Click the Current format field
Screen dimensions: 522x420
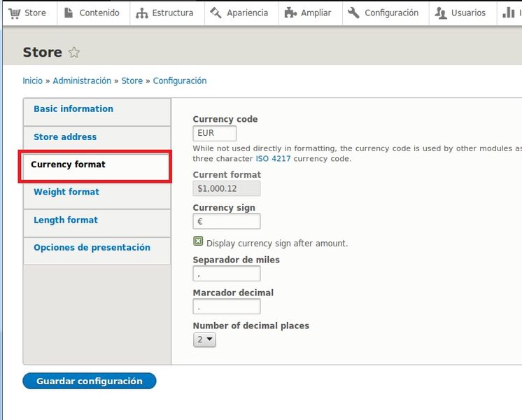(227, 188)
